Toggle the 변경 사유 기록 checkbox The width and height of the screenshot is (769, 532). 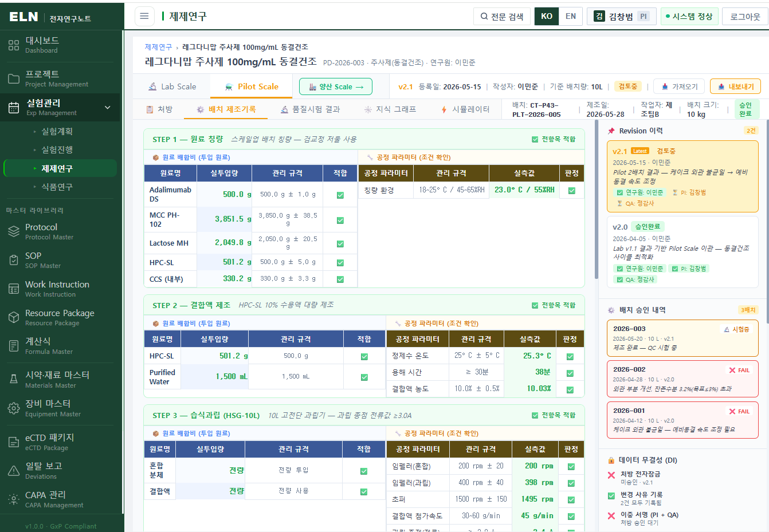(x=611, y=496)
